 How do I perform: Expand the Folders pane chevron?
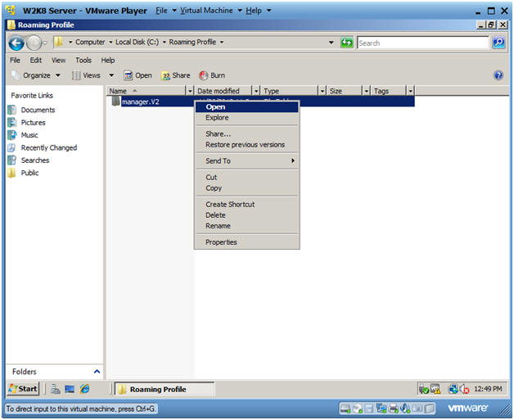97,372
